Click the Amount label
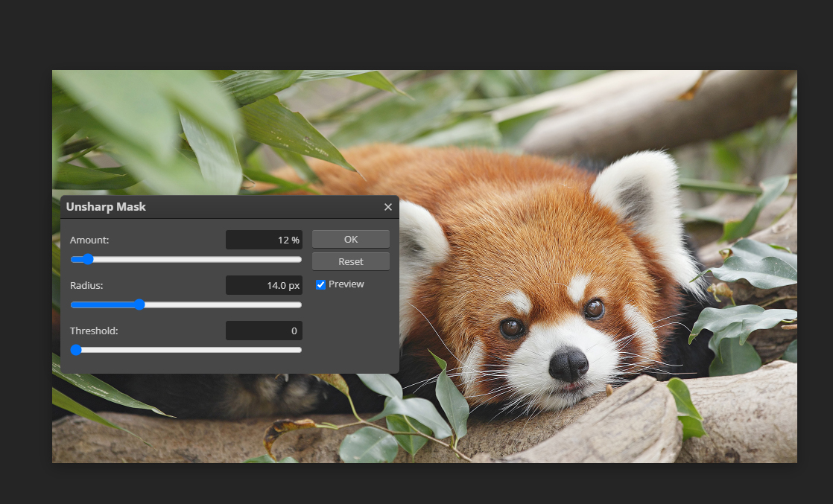The height and width of the screenshot is (504, 833). [x=89, y=240]
